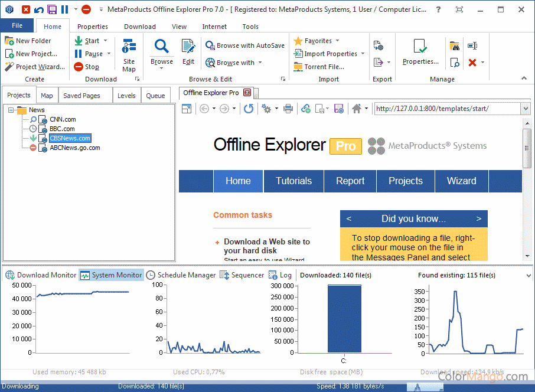Click Tutorials in the page navigation
The width and height of the screenshot is (535, 392).
(293, 181)
